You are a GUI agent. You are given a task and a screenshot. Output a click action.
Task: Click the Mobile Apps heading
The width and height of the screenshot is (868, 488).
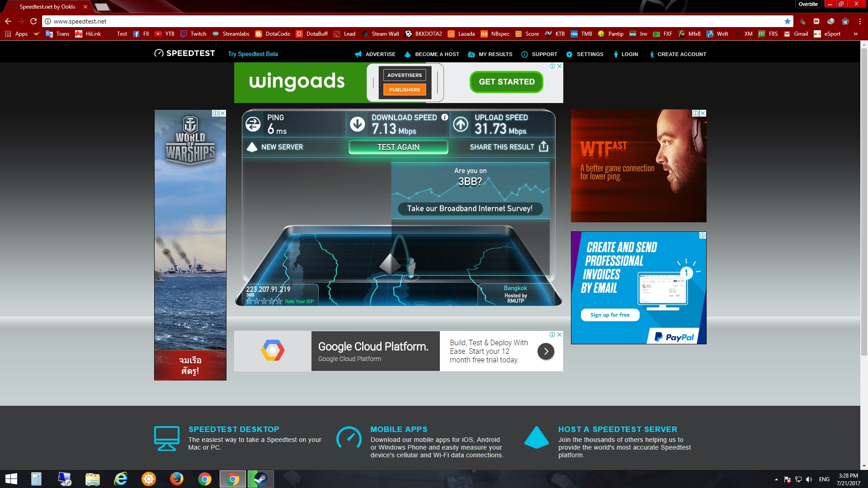click(x=399, y=429)
